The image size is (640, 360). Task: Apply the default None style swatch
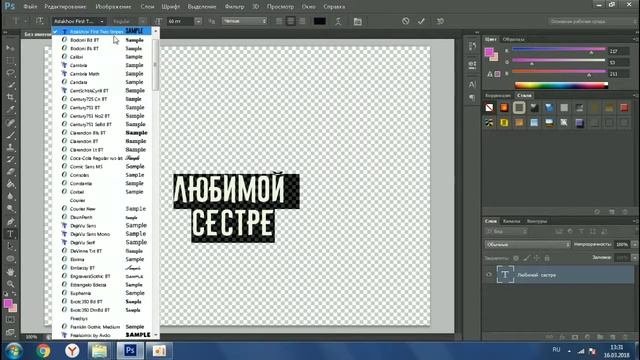[x=489, y=107]
